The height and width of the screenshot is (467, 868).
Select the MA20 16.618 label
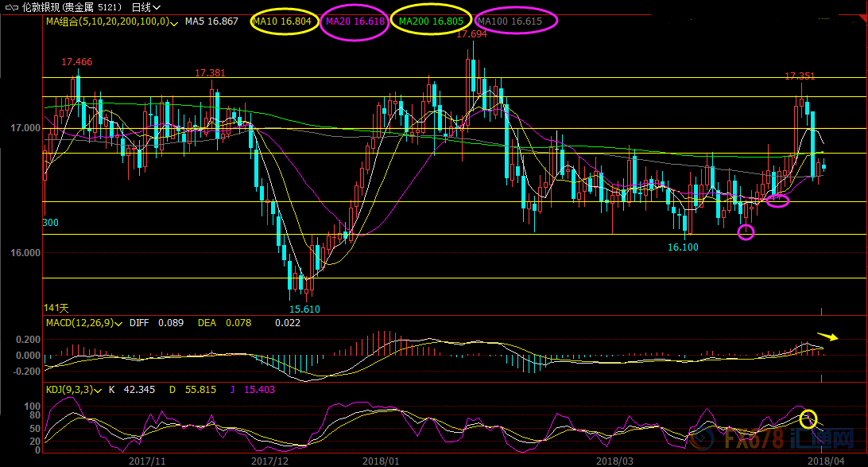(x=355, y=21)
